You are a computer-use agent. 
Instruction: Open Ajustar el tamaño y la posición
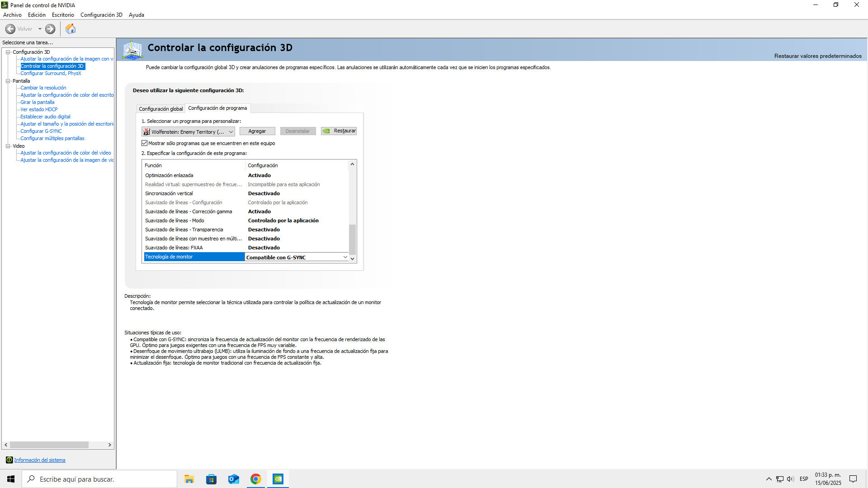[67, 124]
